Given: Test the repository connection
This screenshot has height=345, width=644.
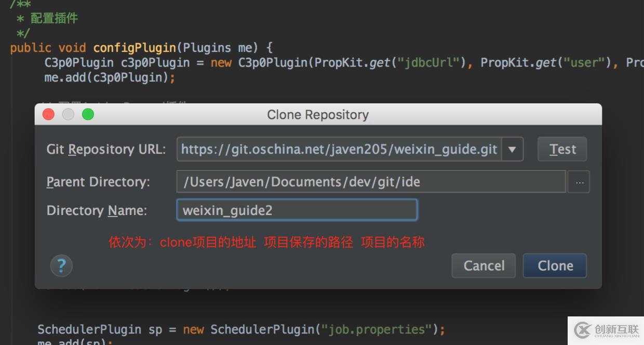Looking at the screenshot, I should tap(562, 150).
